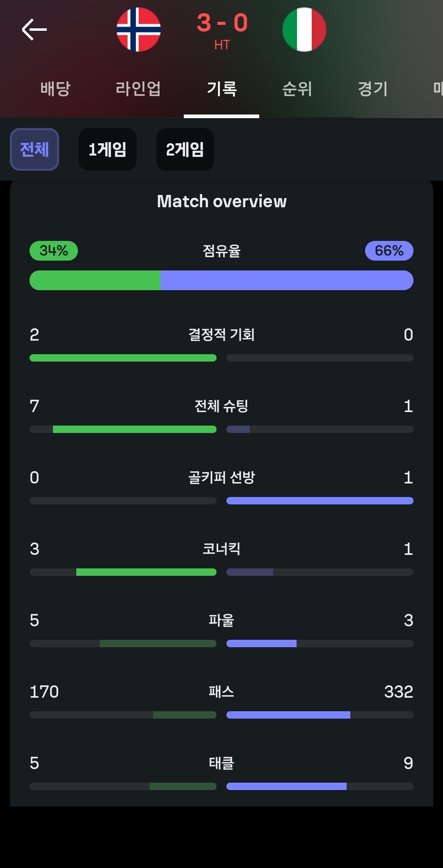Viewport: 443px width, 868px height.
Task: Tap the 3 - 0 score display
Action: [x=222, y=23]
